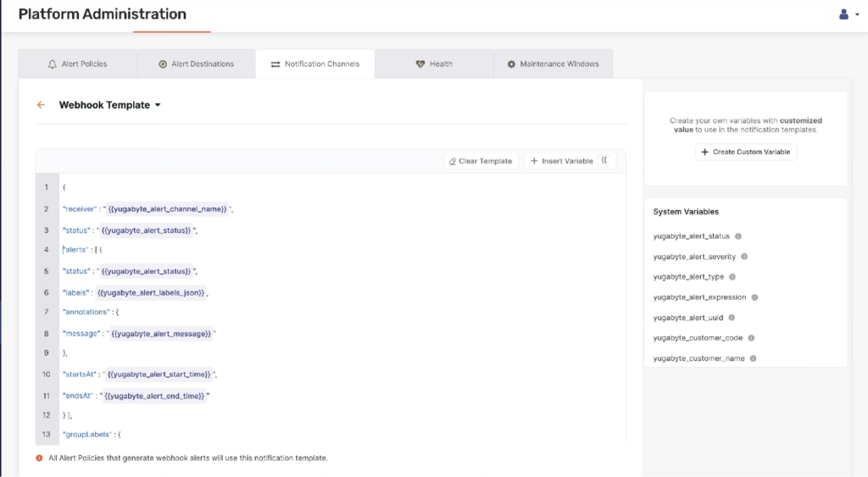Click the {{yugabyte_alert_labels_json}} variable chip
The image size is (868, 477).
tap(151, 293)
